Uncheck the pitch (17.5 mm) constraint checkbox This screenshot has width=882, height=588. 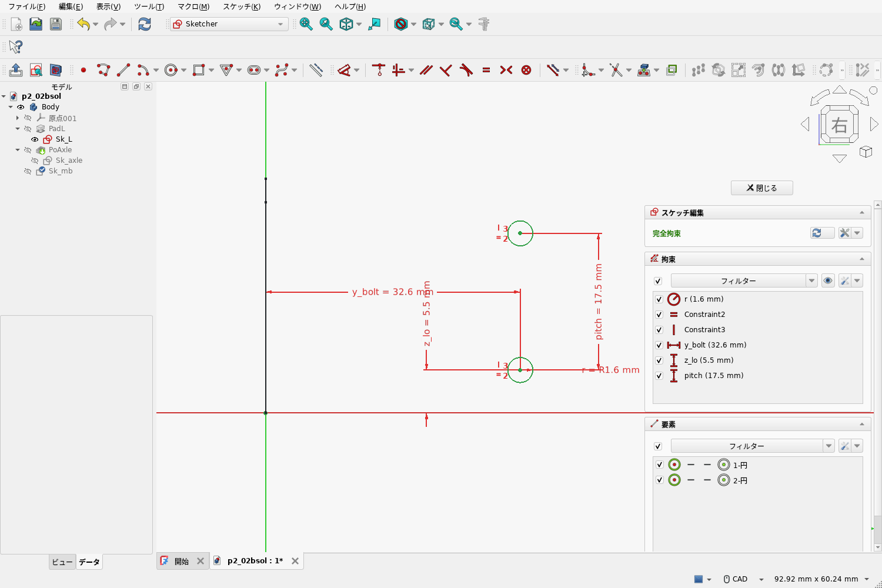tap(659, 376)
